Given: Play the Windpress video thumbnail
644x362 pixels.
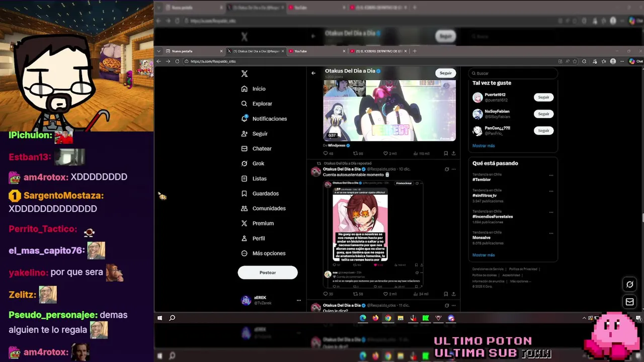Looking at the screenshot, I should 389,111.
